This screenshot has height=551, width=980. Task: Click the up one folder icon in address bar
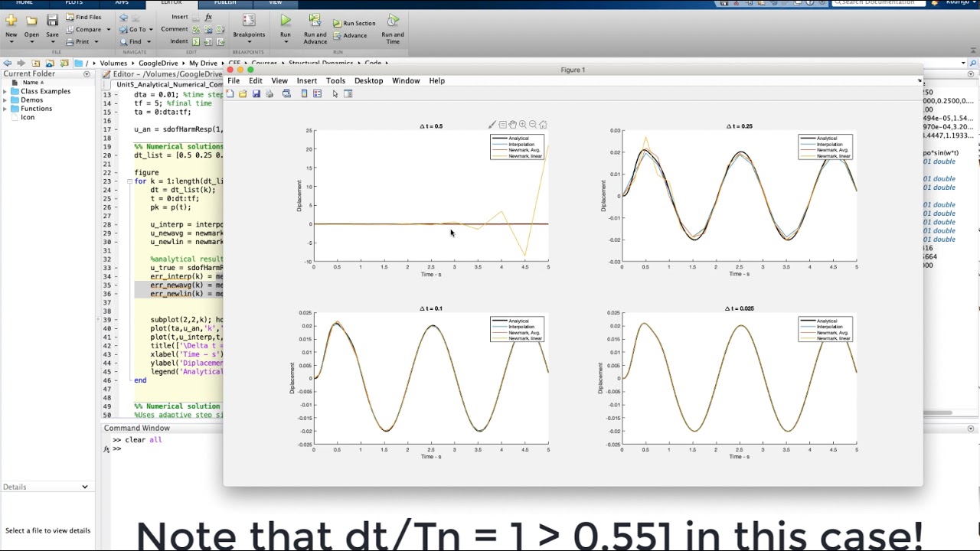pyautogui.click(x=36, y=64)
